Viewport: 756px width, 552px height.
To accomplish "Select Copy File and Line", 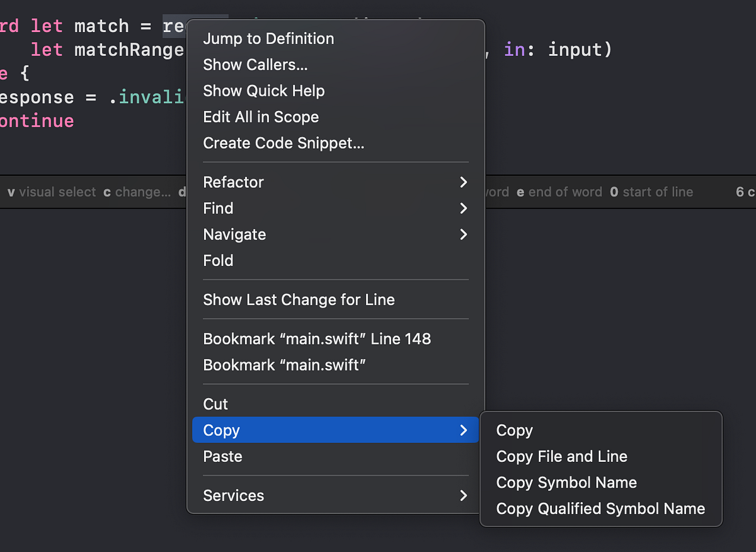I will (x=561, y=456).
